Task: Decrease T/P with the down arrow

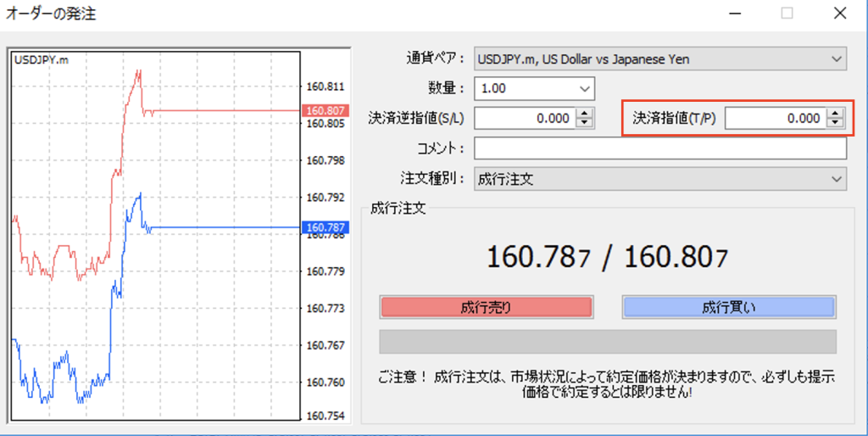Action: click(836, 123)
